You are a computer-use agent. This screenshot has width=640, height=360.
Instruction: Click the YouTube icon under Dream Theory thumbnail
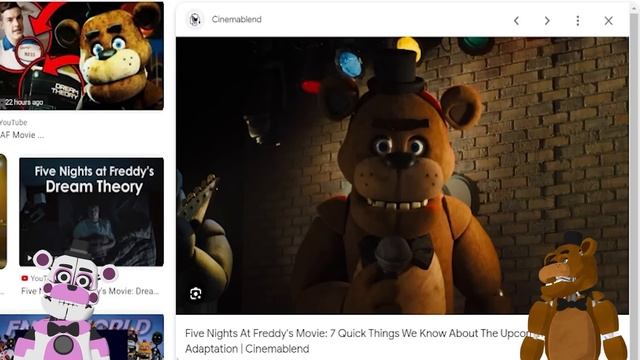(24, 278)
